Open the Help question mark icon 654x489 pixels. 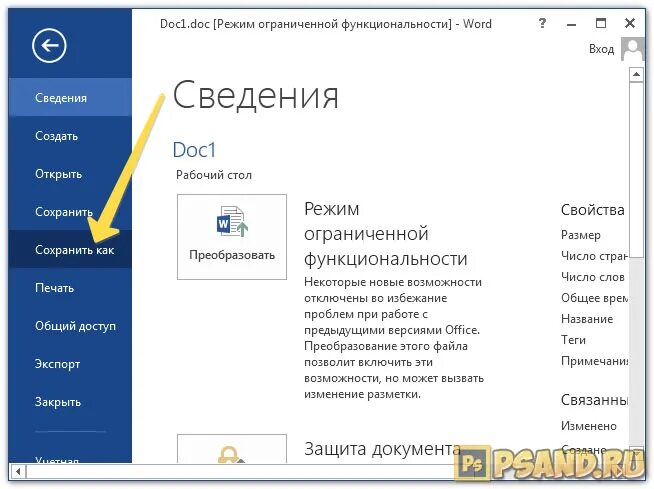(542, 23)
